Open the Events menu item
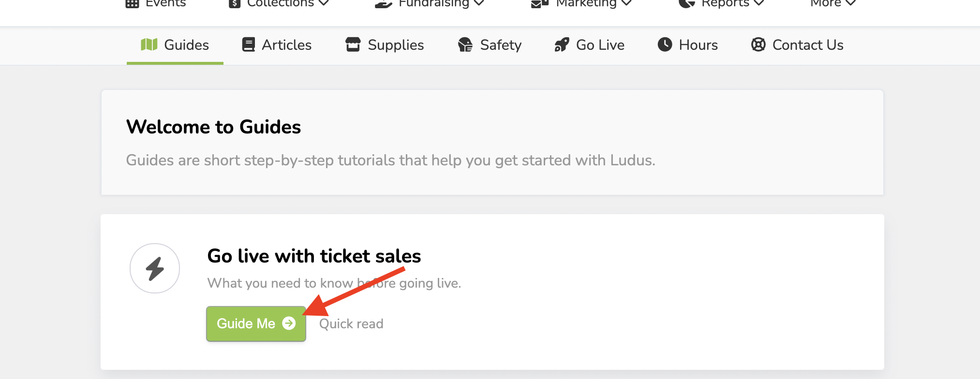980x379 pixels. 165,4
